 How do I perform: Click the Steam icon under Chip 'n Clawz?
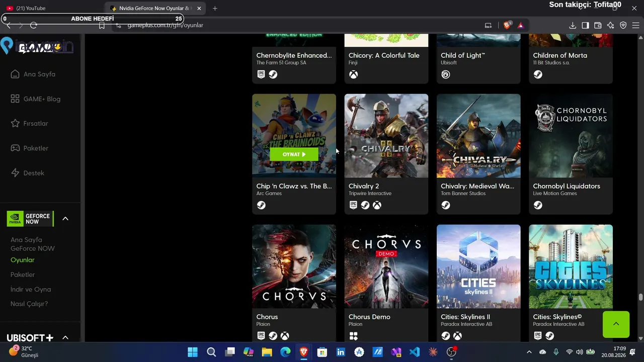[261, 205]
